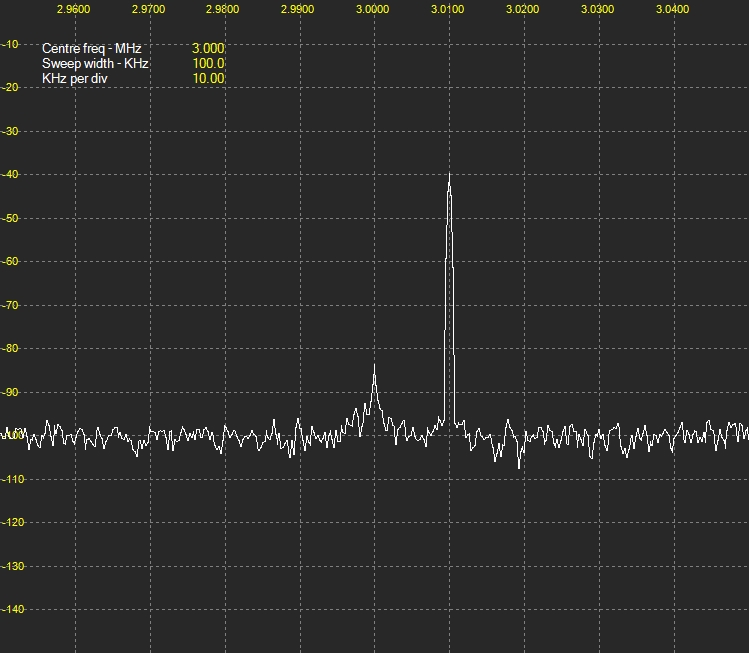Click the -80 dB level label

10,348
